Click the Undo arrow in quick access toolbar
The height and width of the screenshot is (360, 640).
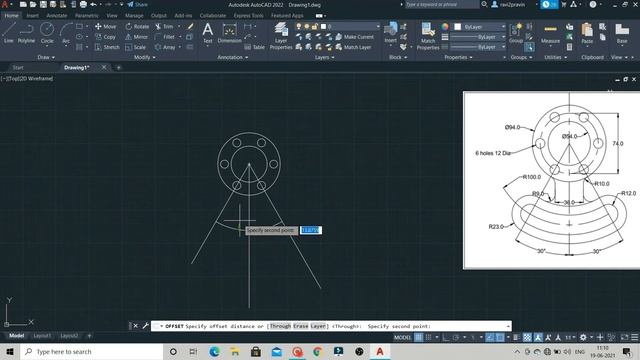[x=93, y=4]
